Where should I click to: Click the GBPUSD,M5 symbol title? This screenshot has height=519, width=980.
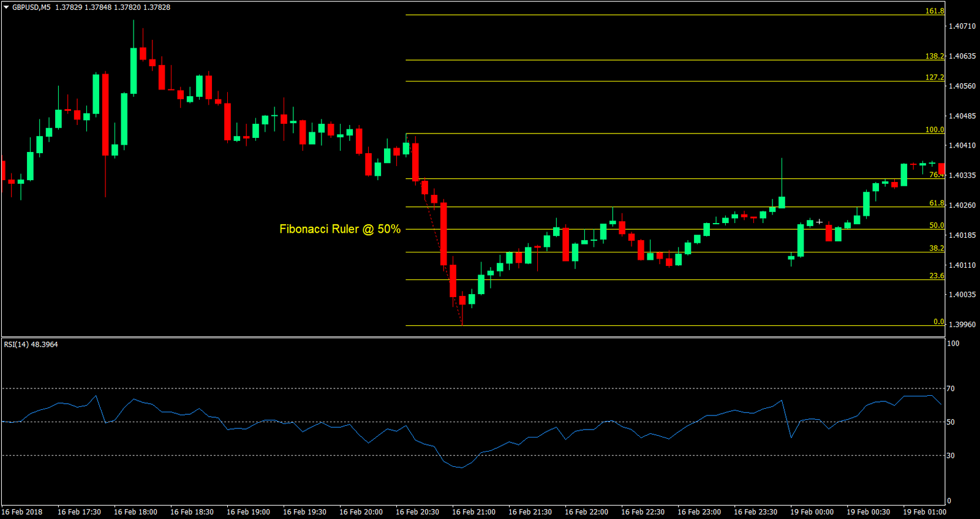pos(31,7)
